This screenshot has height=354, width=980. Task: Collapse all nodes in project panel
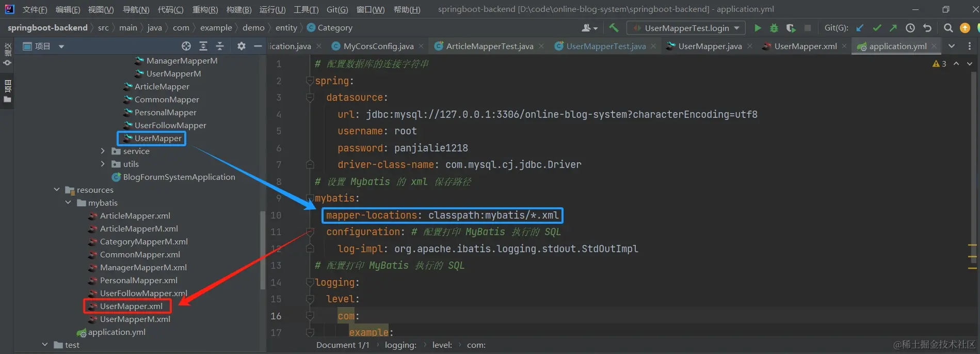click(220, 46)
